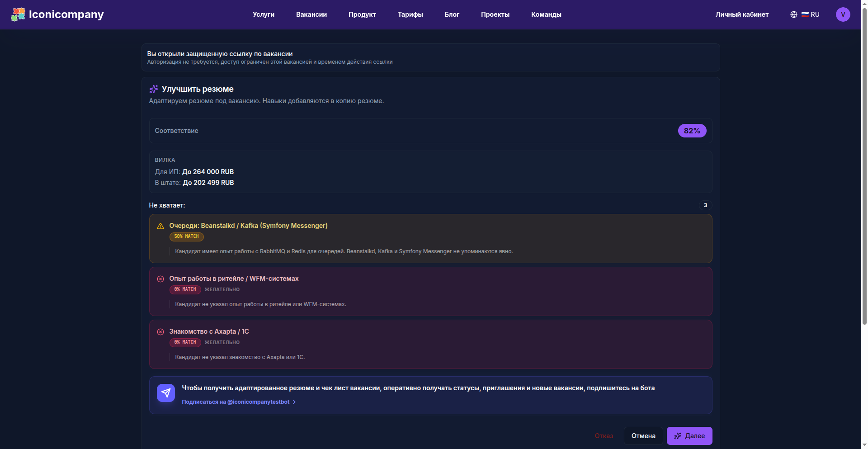Click the sparkle icon beside Улучшить резюме
The image size is (868, 449).
(154, 89)
